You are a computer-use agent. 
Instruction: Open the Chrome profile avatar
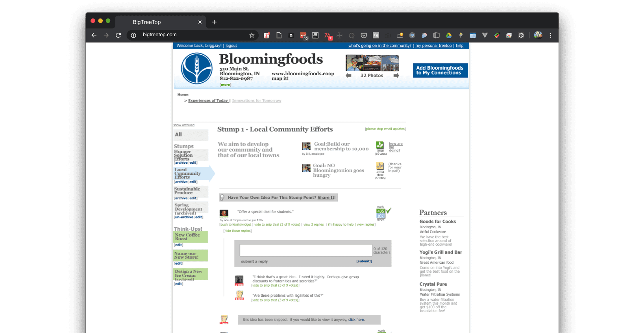538,35
